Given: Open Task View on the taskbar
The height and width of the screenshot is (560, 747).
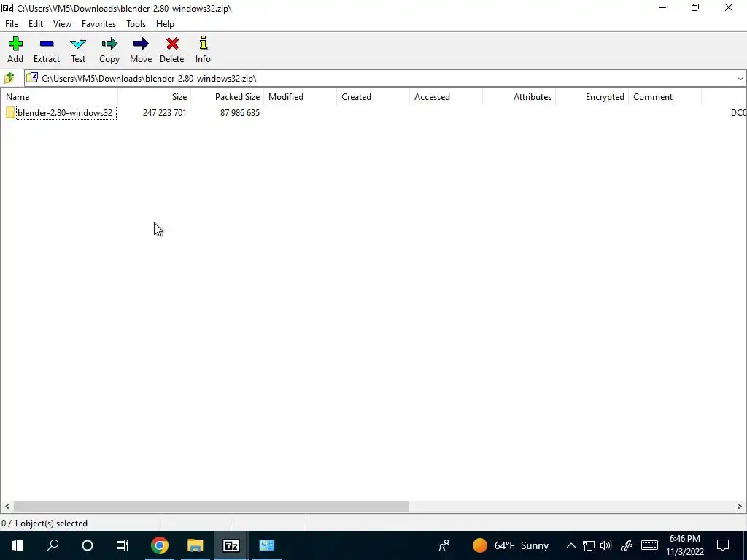Looking at the screenshot, I should coord(123,545).
